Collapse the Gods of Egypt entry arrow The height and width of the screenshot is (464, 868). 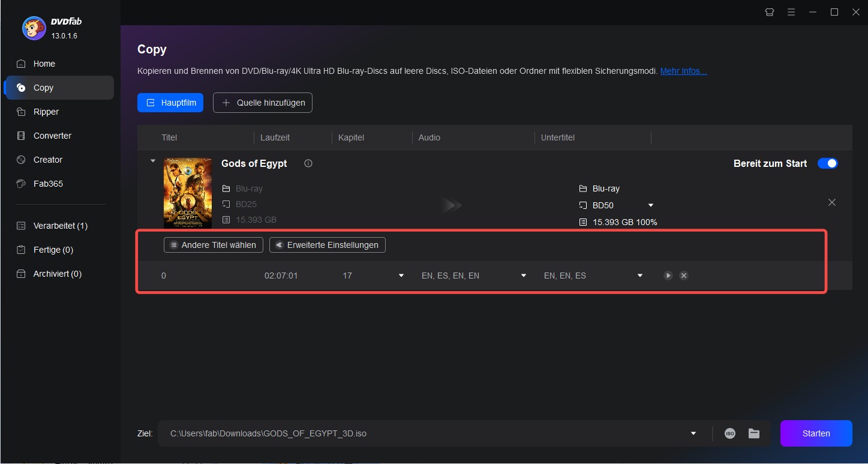click(x=152, y=161)
